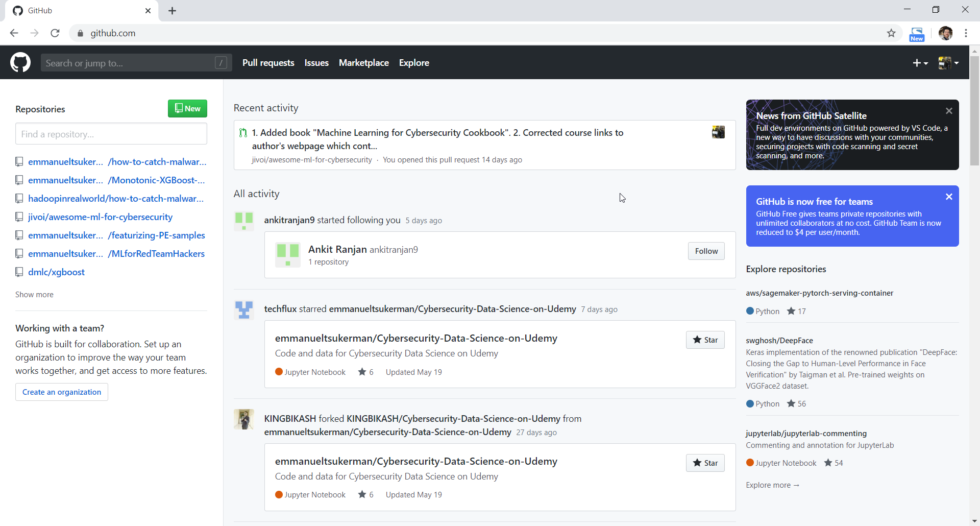
Task: Open jupyterlab/jupyterlab-commenting repository
Action: (806, 434)
